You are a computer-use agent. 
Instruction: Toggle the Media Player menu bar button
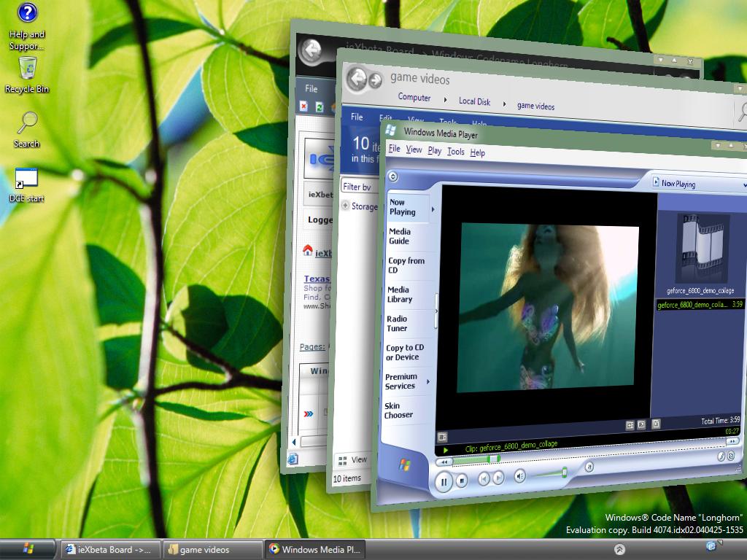pyautogui.click(x=393, y=176)
